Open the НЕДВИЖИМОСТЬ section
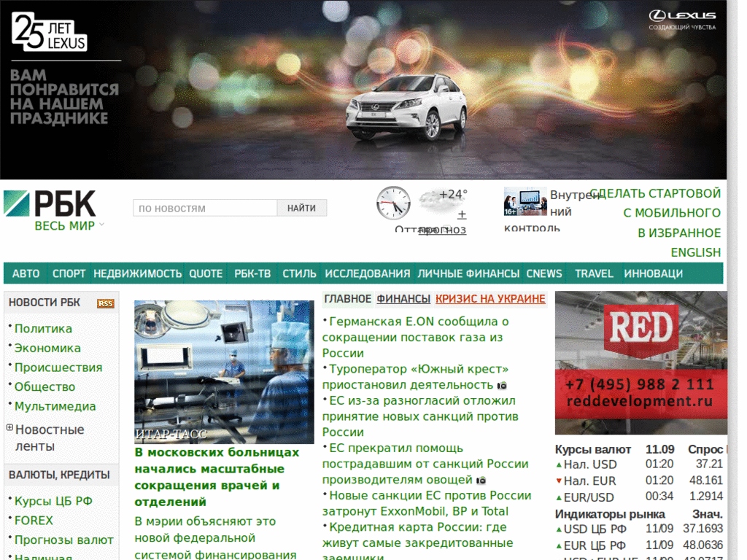The image size is (747, 560). tap(137, 274)
